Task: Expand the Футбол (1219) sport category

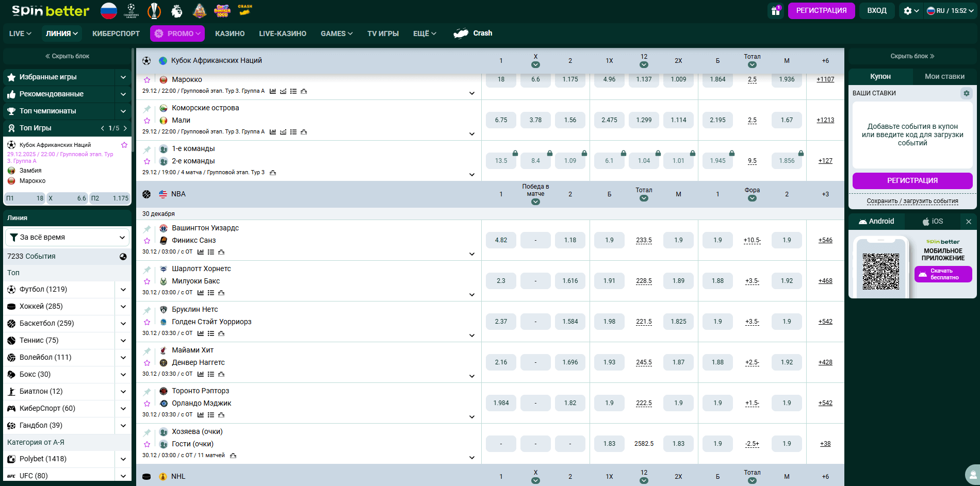Action: [123, 290]
